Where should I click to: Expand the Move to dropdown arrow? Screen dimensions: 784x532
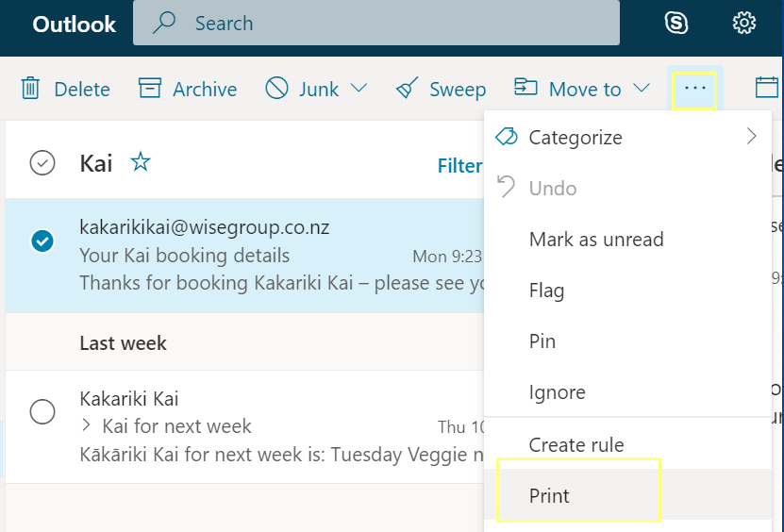(x=642, y=89)
